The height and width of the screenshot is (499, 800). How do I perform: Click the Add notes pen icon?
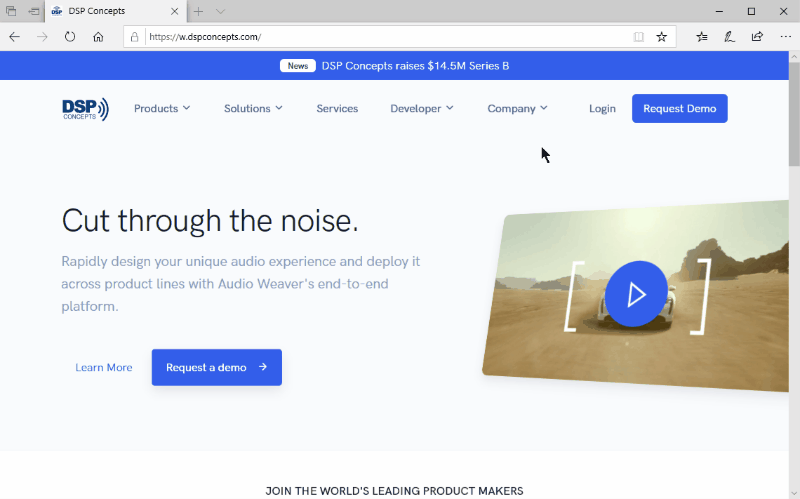pos(730,36)
